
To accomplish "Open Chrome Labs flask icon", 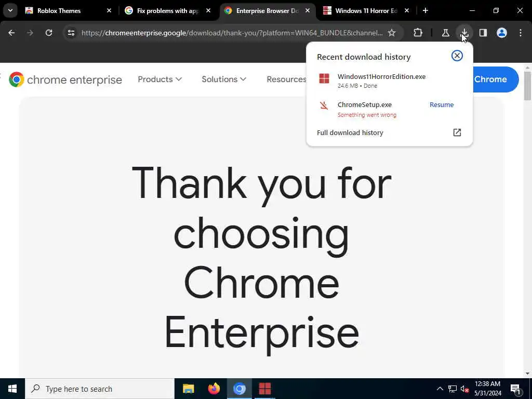I will [x=445, y=33].
